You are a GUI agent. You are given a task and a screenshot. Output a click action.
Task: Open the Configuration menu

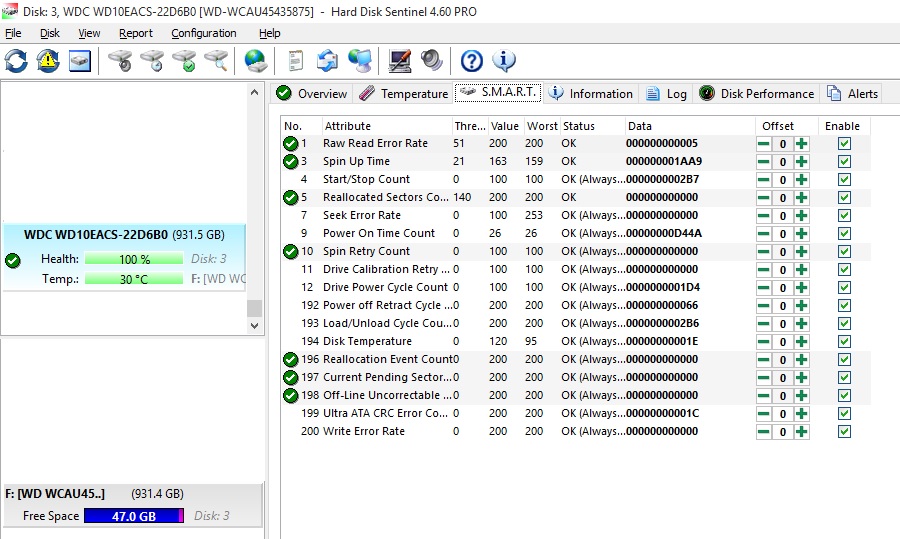(204, 33)
